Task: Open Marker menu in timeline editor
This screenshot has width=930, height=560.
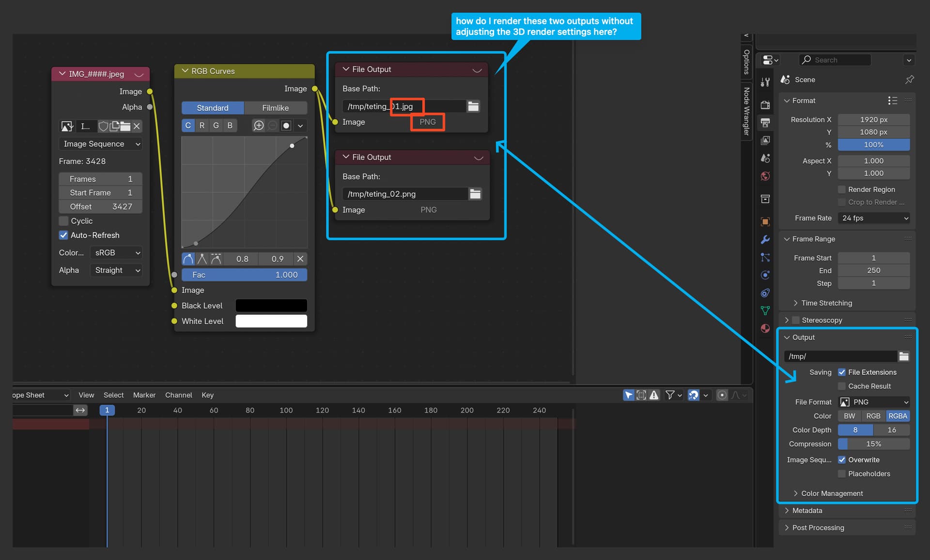Action: coord(144,395)
